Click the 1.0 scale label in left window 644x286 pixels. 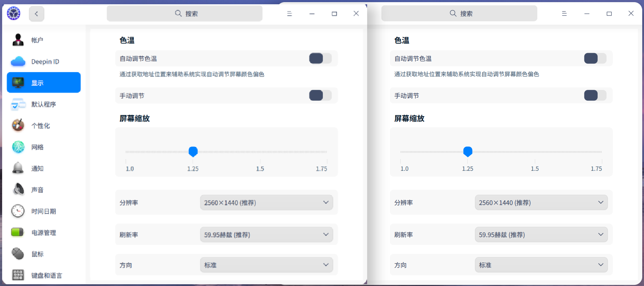[x=130, y=169]
